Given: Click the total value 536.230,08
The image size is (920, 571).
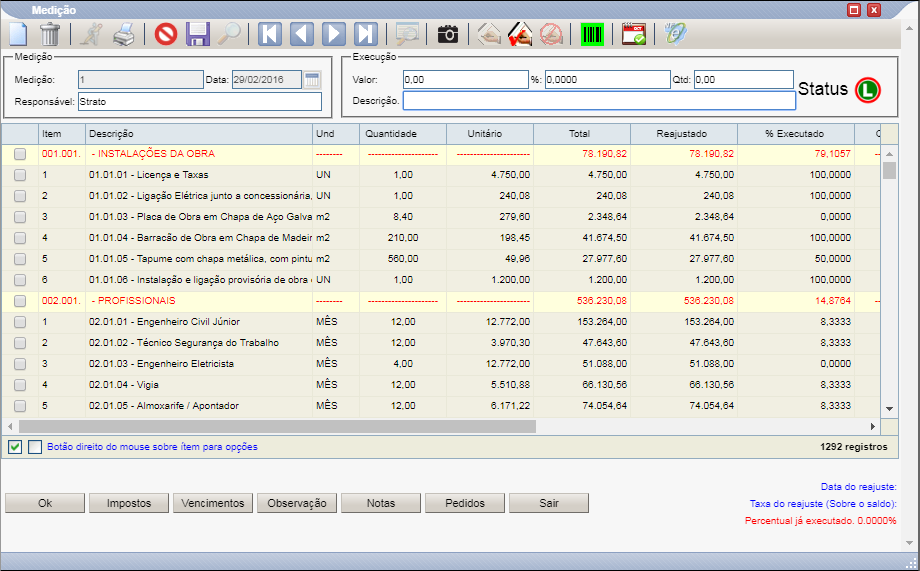Looking at the screenshot, I should (x=602, y=301).
